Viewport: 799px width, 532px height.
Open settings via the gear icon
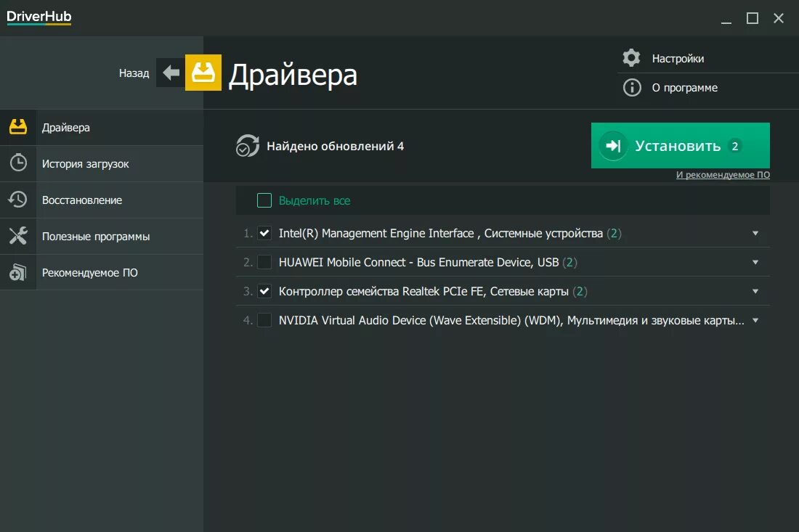[632, 58]
